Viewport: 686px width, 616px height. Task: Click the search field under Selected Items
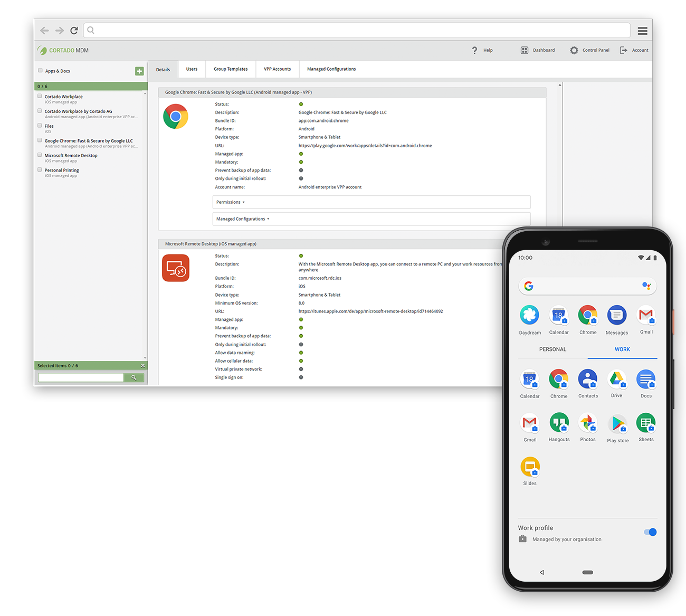[81, 377]
